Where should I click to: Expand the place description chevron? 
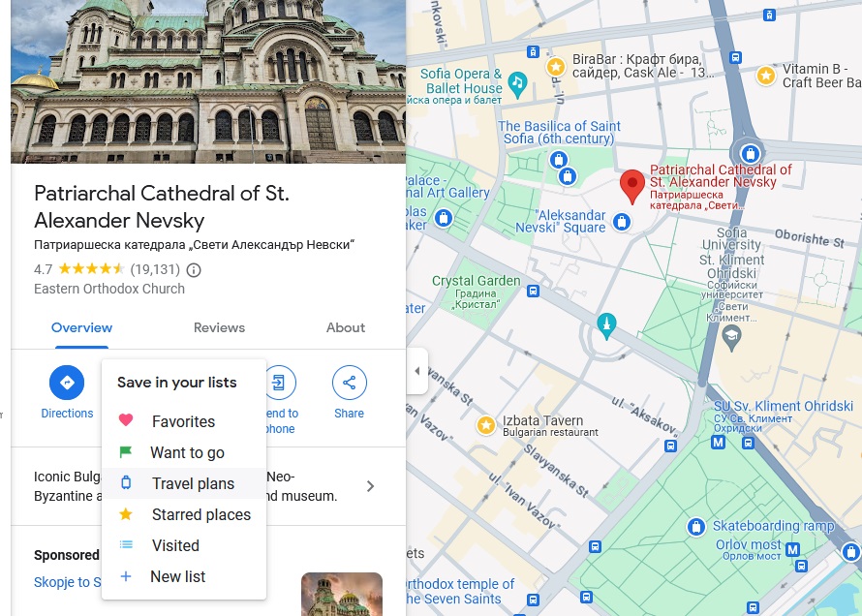[370, 486]
